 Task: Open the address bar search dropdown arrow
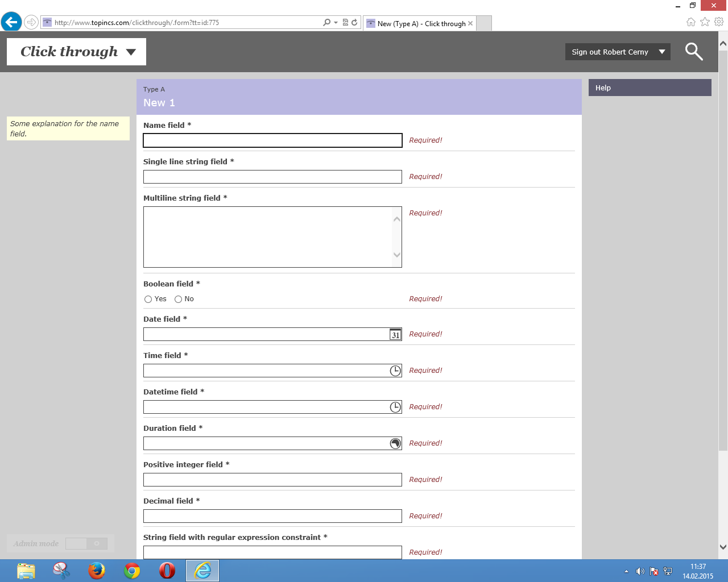coord(336,23)
